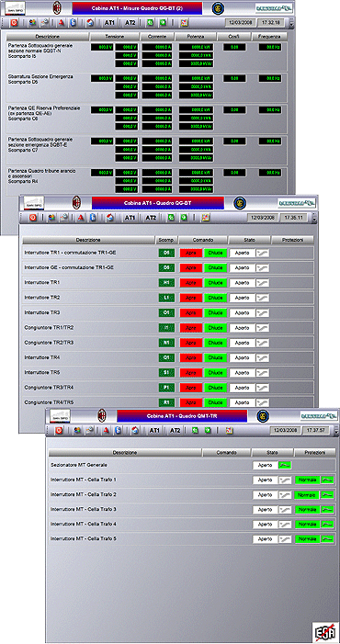The width and height of the screenshot is (340, 644).
Task: Open chart icon in Quadro QG-BT toolbar
Action: coord(205,218)
